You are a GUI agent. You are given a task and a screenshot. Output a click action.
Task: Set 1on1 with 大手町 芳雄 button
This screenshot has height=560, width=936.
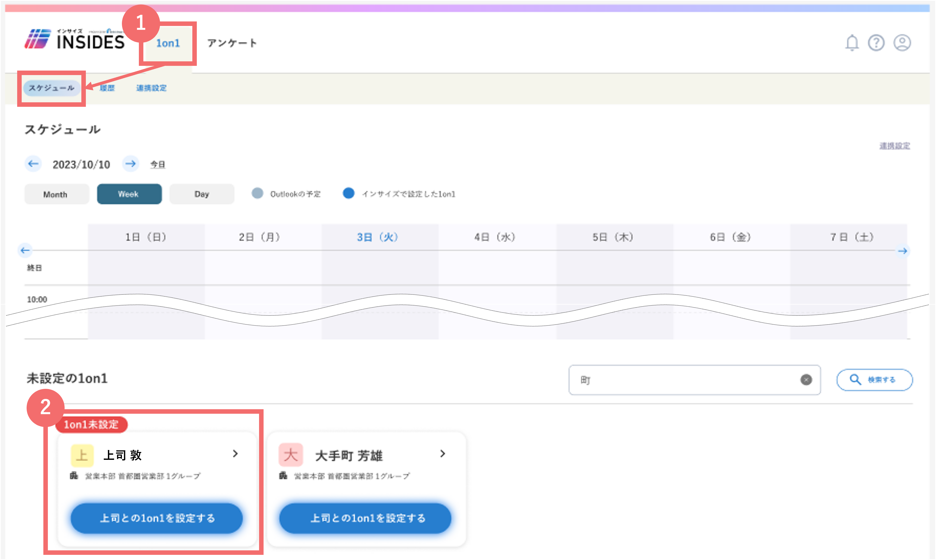click(x=365, y=518)
